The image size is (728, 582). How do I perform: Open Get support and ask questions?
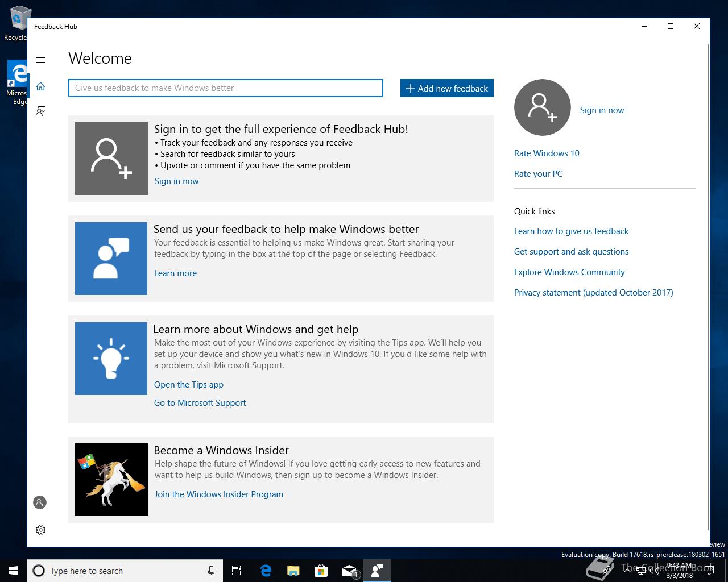(x=571, y=252)
